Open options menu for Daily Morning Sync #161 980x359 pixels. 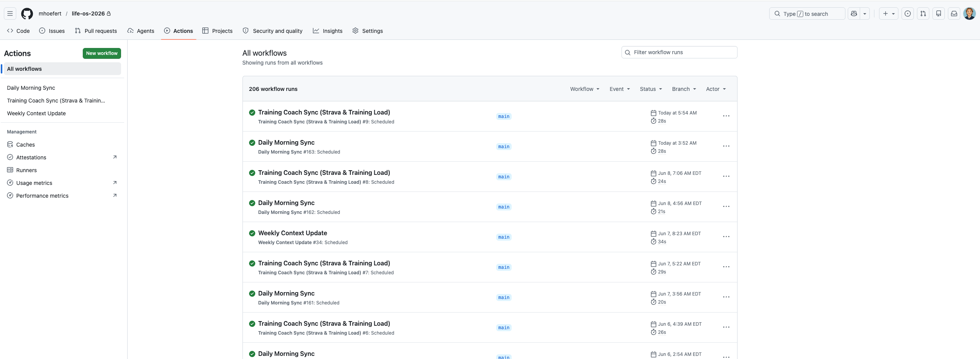(x=726, y=297)
